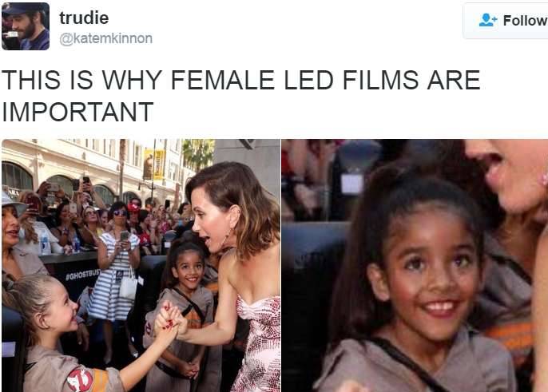
Task: Click the tweet text about female led films
Action: click(x=240, y=95)
